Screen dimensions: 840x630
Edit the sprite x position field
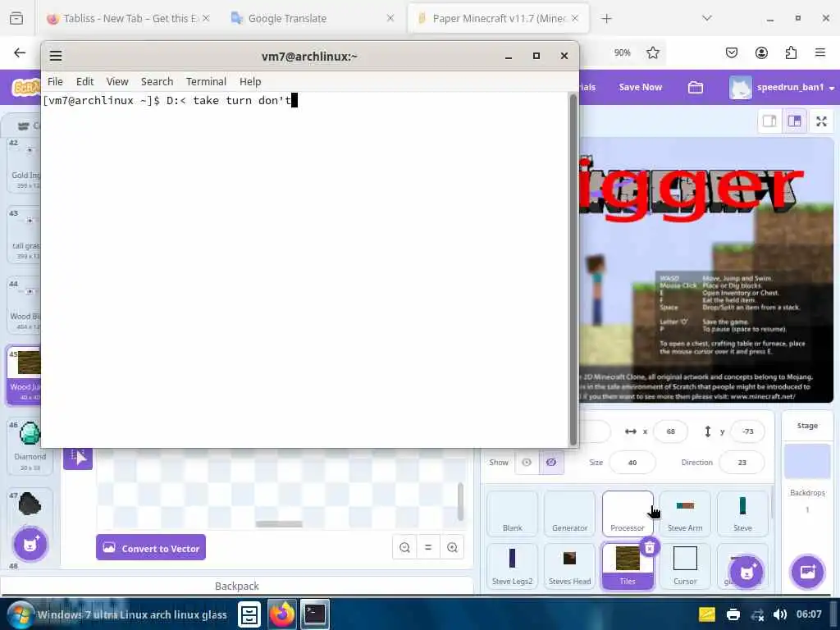click(x=671, y=431)
